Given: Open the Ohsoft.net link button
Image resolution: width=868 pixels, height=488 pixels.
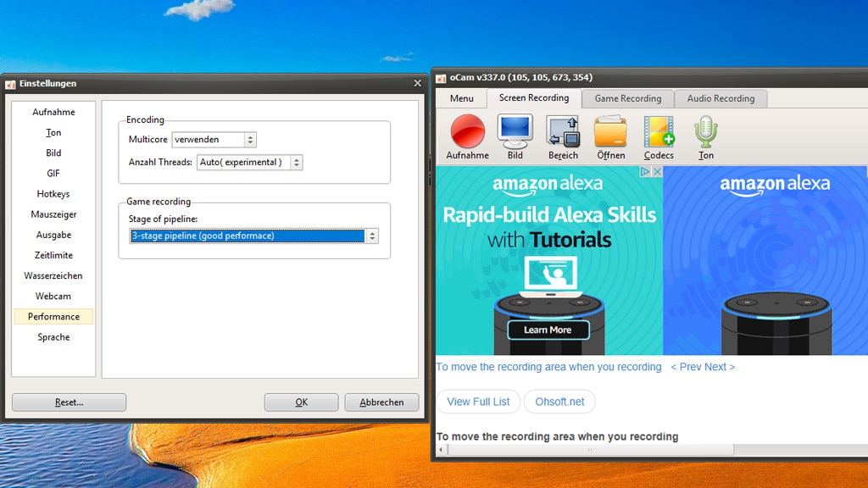Looking at the screenshot, I should 559,402.
